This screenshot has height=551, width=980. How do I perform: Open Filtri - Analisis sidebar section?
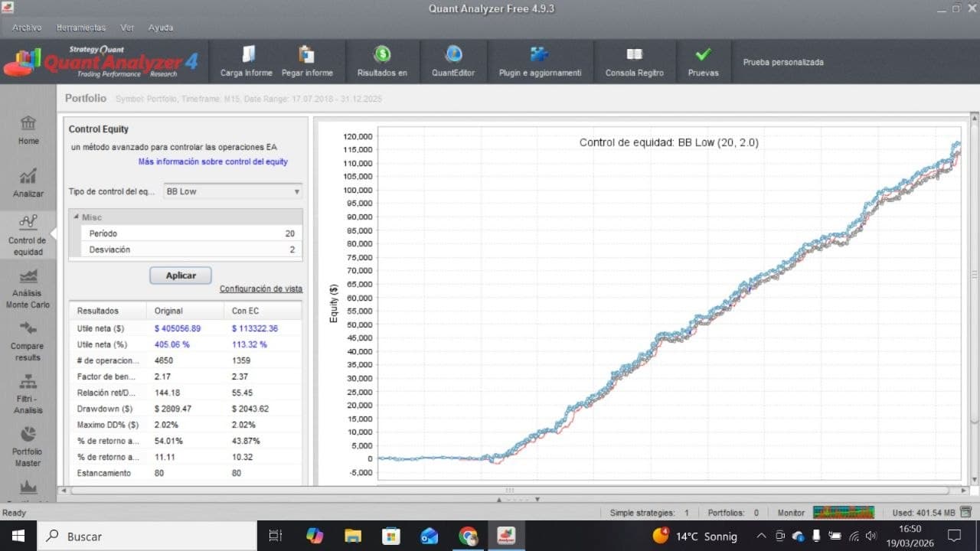(28, 393)
